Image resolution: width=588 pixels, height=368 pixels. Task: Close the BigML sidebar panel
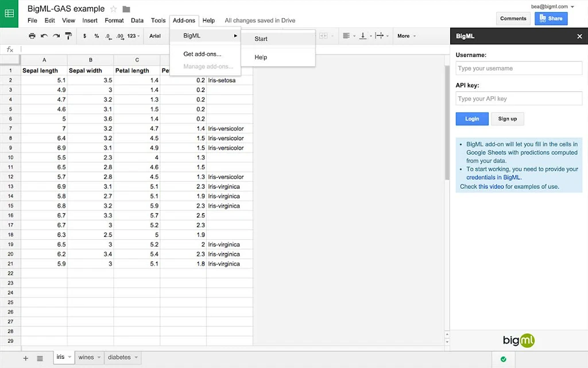coord(579,36)
